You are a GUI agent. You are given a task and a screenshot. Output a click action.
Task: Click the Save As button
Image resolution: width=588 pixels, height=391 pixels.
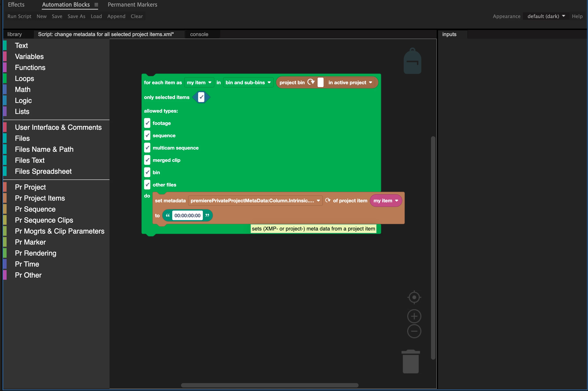76,16
